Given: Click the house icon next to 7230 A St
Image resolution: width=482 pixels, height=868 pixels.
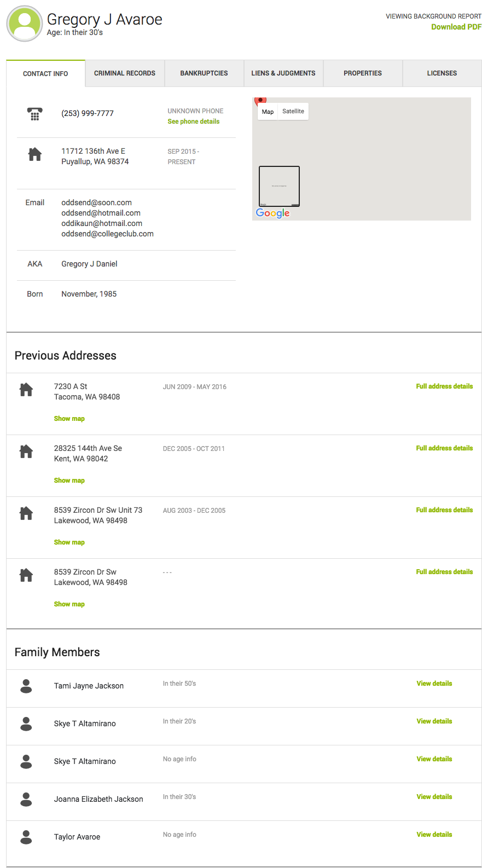Looking at the screenshot, I should pyautogui.click(x=26, y=390).
